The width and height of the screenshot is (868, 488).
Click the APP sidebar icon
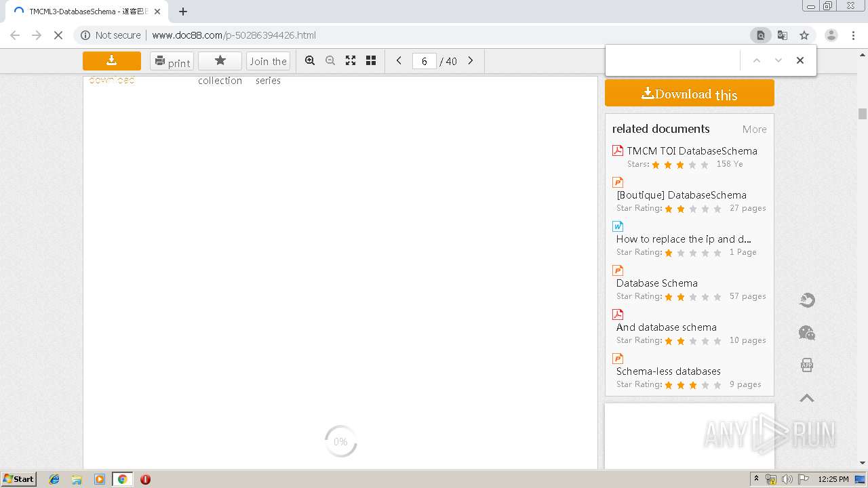pos(807,365)
